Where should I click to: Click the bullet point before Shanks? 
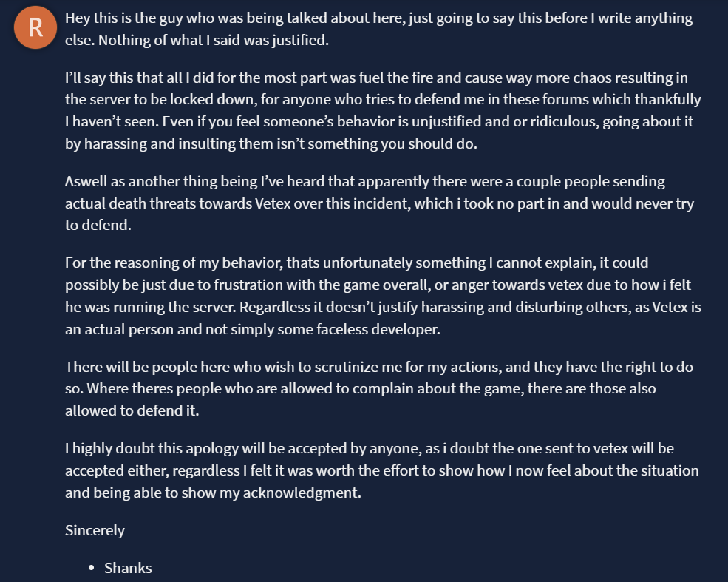[91, 568]
